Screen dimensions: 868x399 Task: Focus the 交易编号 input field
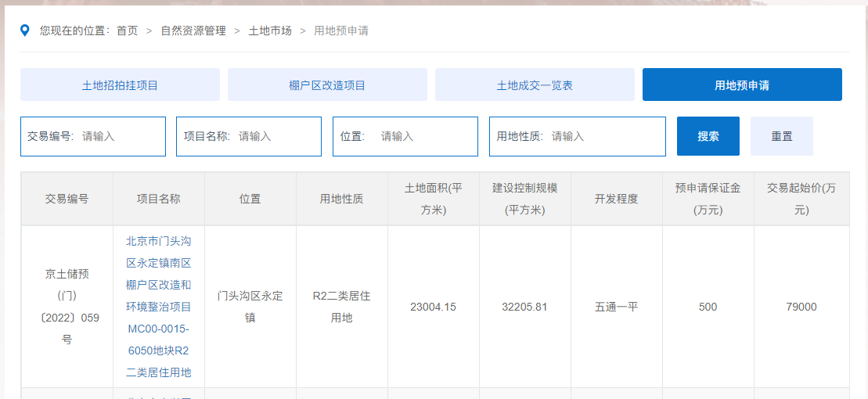click(x=93, y=136)
